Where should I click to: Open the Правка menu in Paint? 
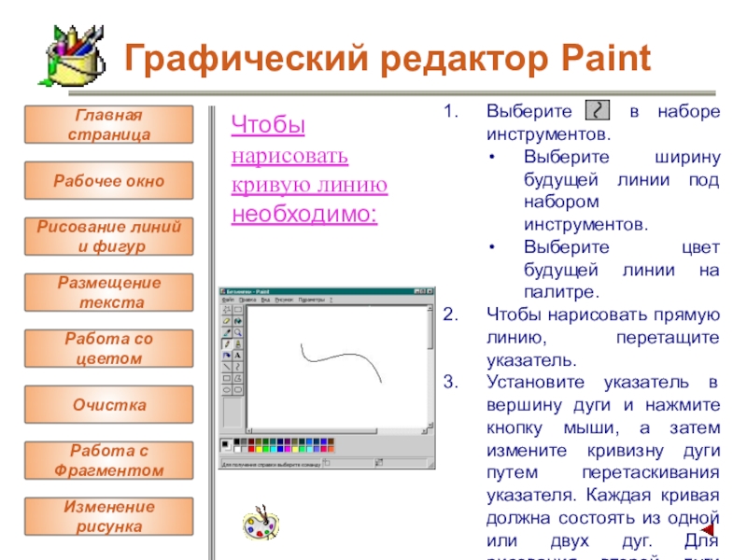point(247,300)
